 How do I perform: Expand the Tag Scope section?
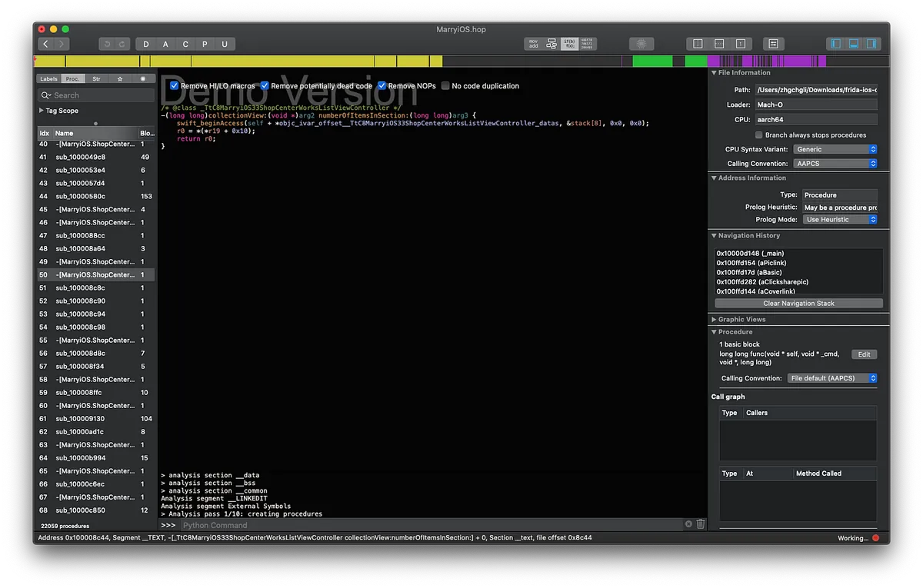pyautogui.click(x=42, y=111)
